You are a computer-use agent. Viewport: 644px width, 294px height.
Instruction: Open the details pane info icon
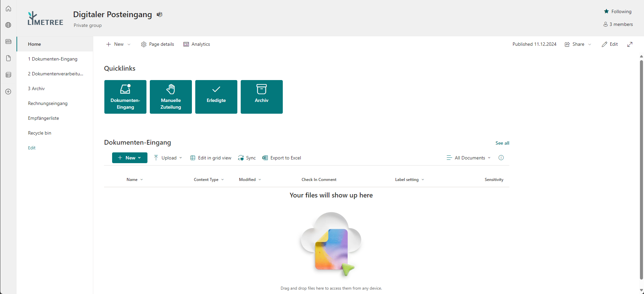501,158
